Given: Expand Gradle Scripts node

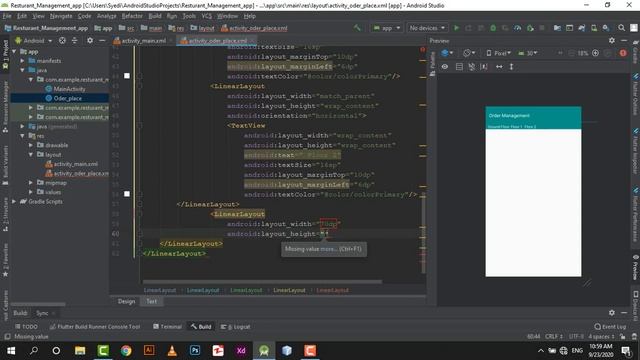Looking at the screenshot, I should coord(15,202).
